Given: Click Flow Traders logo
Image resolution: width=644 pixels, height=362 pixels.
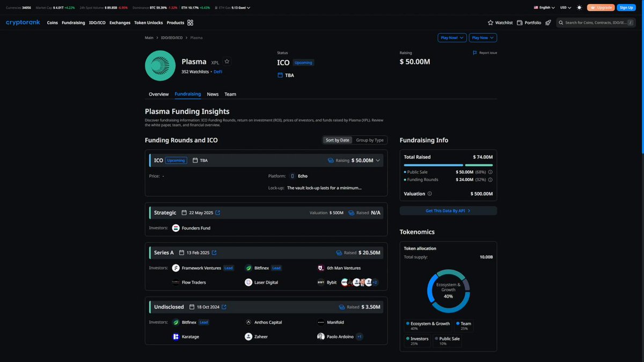Looking at the screenshot, I should click(x=175, y=282).
